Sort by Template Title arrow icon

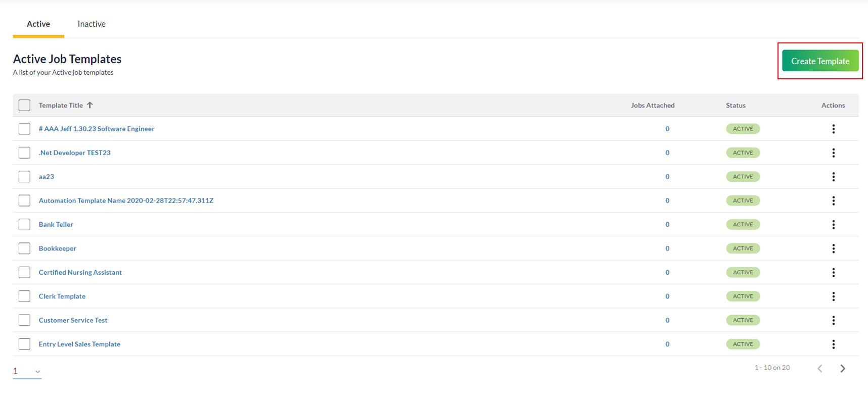[90, 105]
